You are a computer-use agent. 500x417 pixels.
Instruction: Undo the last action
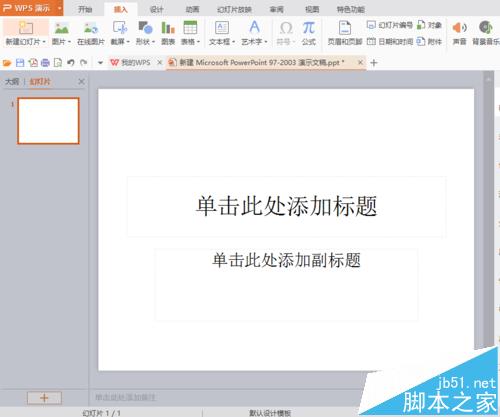71,63
